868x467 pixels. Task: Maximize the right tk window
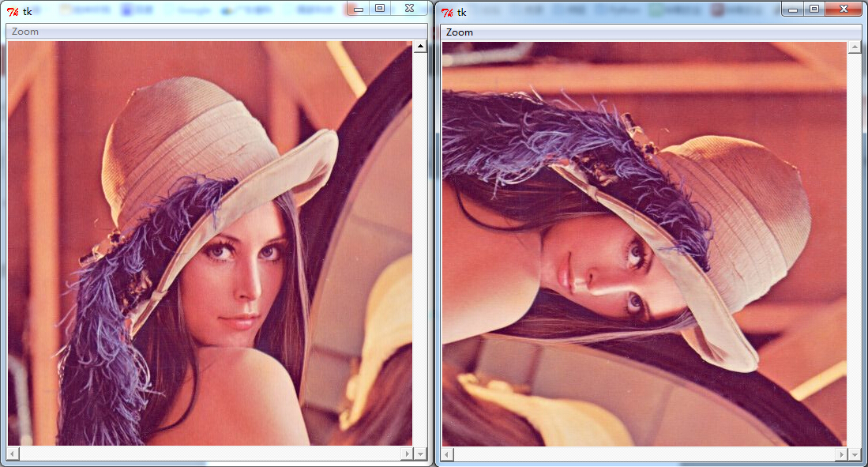click(814, 9)
